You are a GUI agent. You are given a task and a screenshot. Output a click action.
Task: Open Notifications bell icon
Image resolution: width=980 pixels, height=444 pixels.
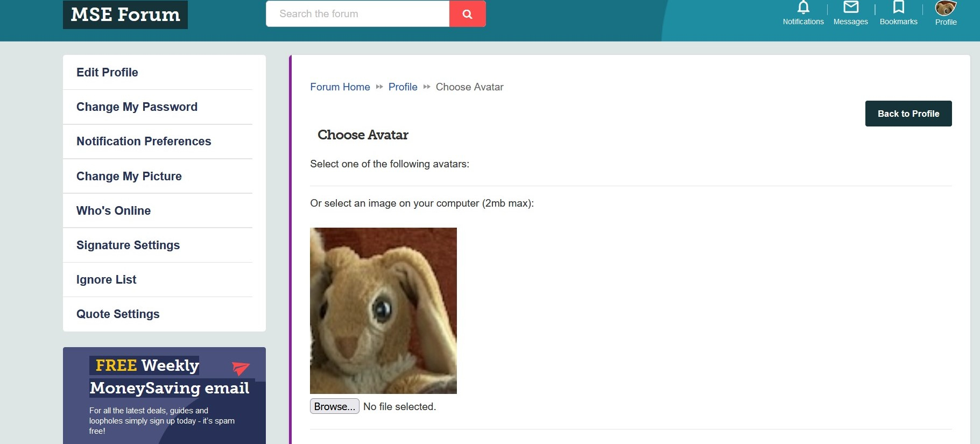click(x=803, y=8)
